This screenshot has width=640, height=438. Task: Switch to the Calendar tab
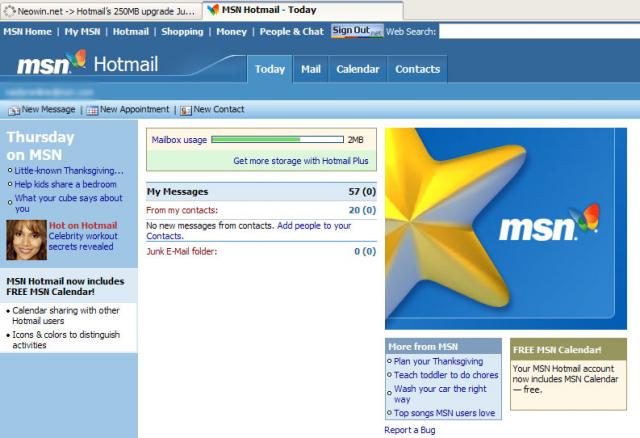[x=358, y=69]
